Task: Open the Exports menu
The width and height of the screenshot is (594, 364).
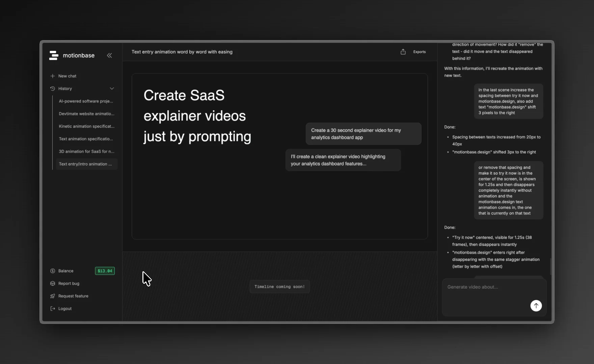Action: click(x=419, y=52)
